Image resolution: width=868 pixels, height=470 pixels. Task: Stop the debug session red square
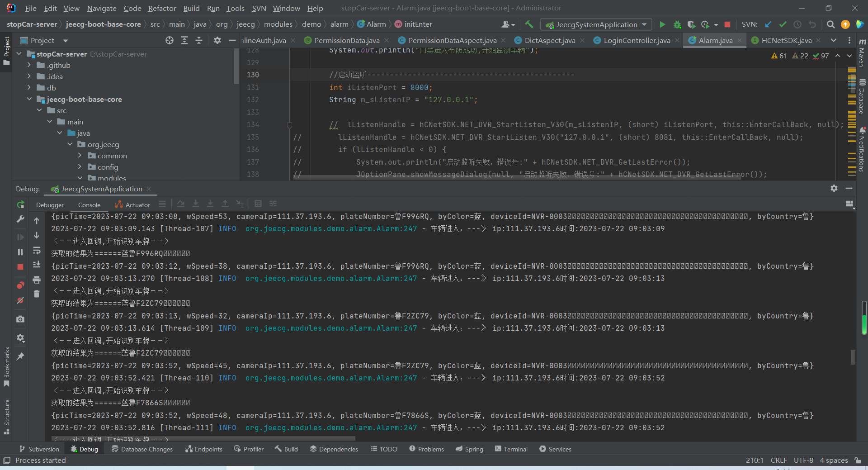click(20, 267)
